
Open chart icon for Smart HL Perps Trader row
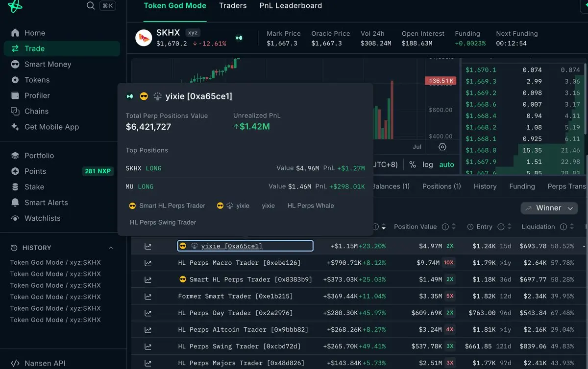(x=148, y=279)
